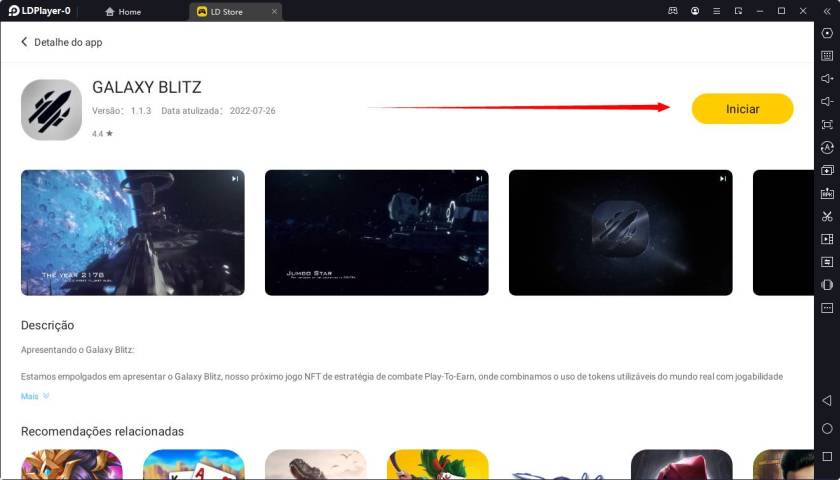Viewport: 840px width, 480px height.
Task: Open the multi-instance manager icon
Action: pos(827,171)
